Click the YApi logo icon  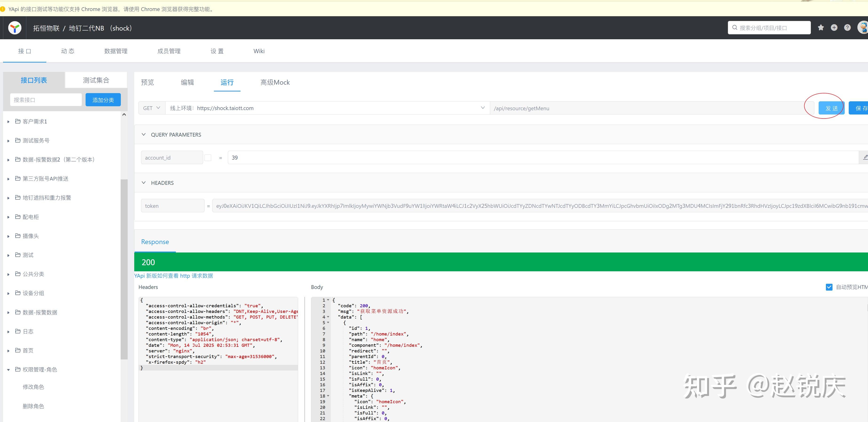click(15, 28)
